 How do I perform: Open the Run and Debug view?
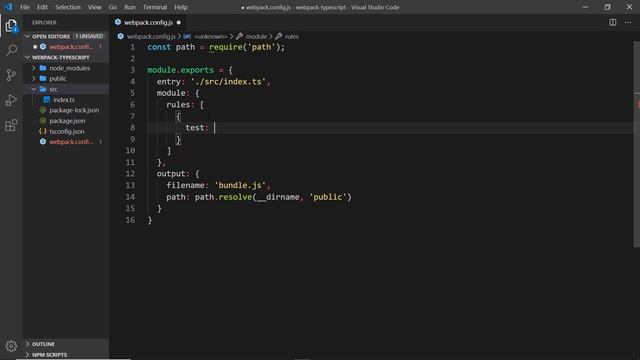11,100
